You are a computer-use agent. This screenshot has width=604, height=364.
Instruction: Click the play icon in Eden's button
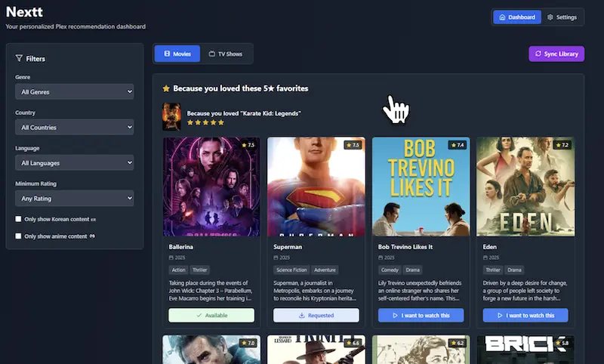click(x=500, y=316)
